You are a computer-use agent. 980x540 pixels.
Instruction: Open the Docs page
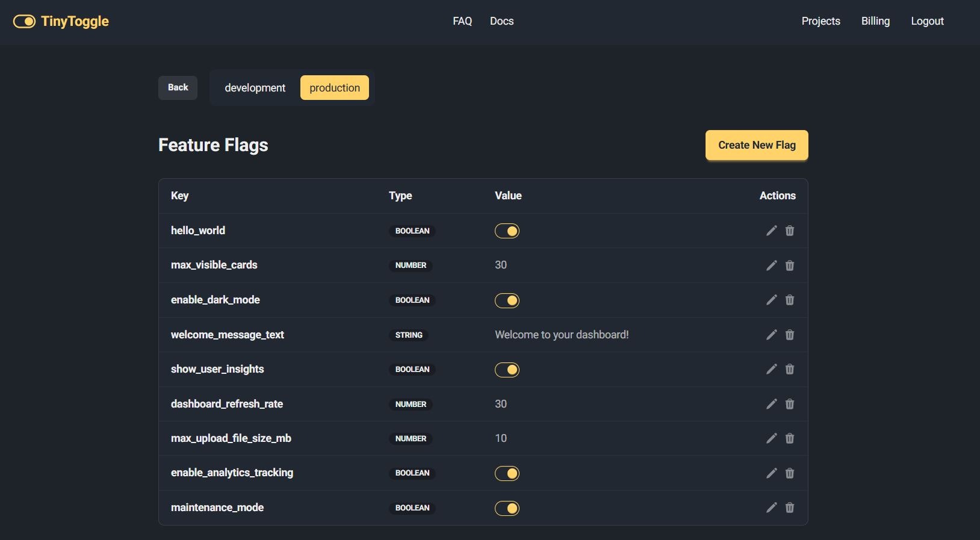coord(501,21)
